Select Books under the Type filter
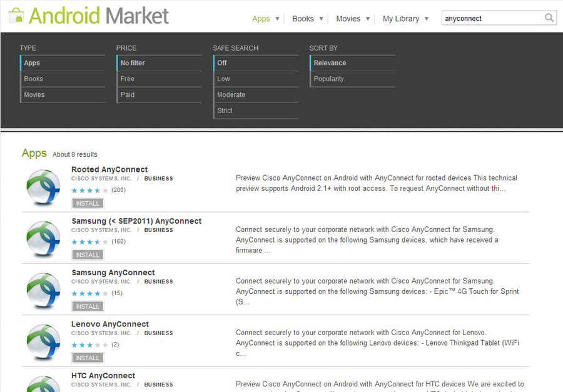Screen dimensions: 563x392 [63, 79]
